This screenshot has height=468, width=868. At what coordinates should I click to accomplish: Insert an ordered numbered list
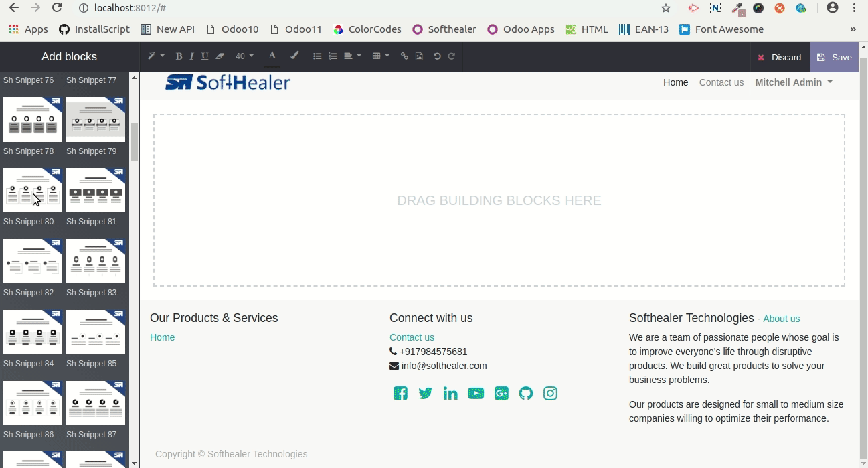pos(333,56)
